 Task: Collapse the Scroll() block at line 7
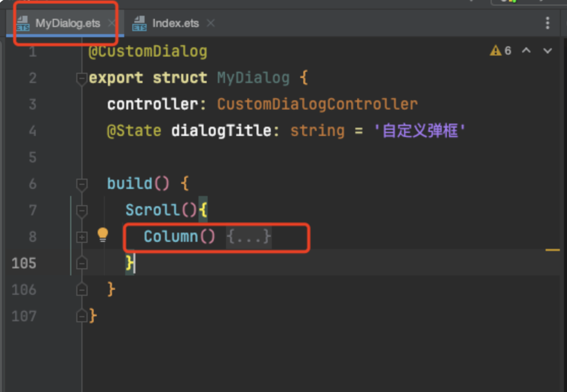(x=81, y=210)
